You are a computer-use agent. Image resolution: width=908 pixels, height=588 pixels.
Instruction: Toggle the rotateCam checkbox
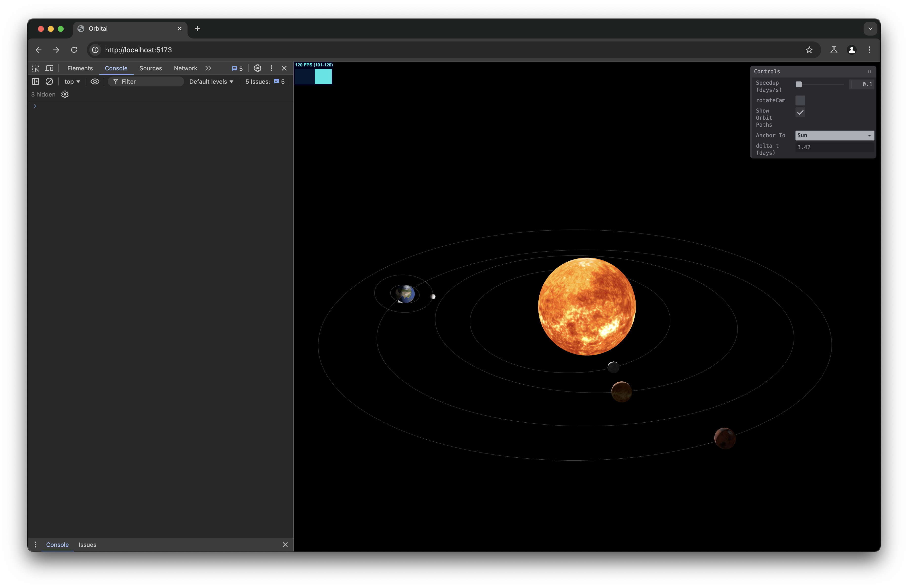pyautogui.click(x=800, y=100)
